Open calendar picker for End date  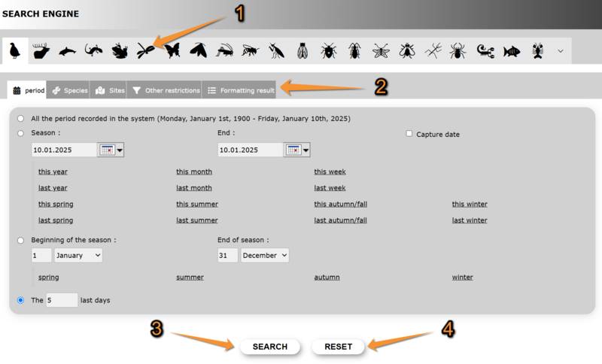pyautogui.click(x=293, y=150)
